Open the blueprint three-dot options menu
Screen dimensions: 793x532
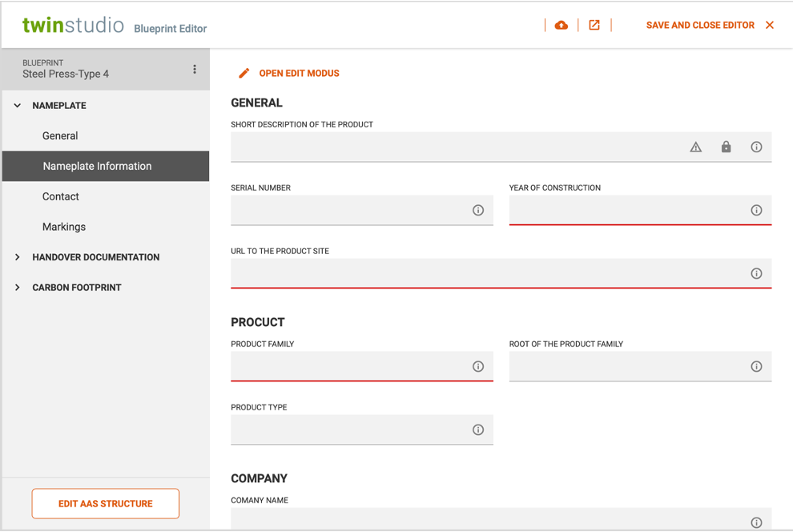coord(195,70)
